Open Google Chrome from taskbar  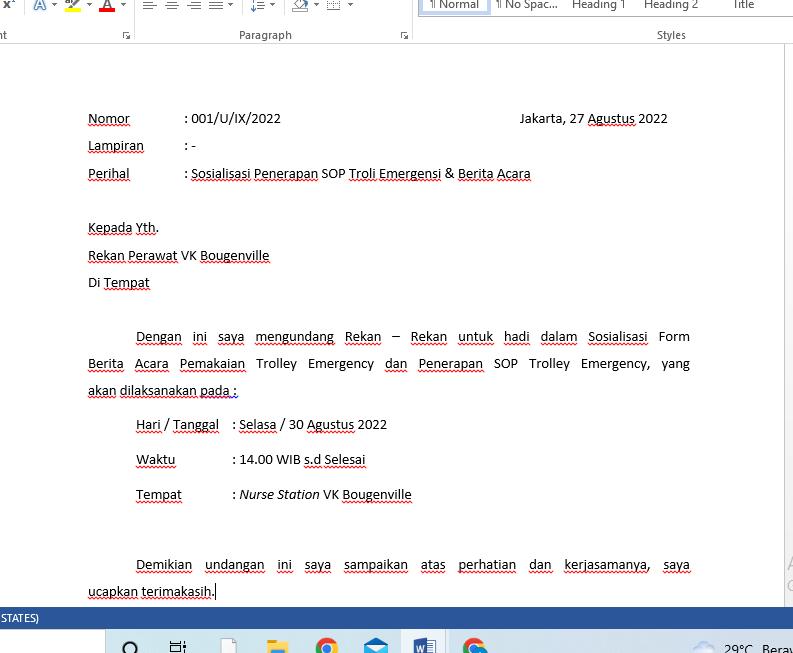click(x=327, y=646)
